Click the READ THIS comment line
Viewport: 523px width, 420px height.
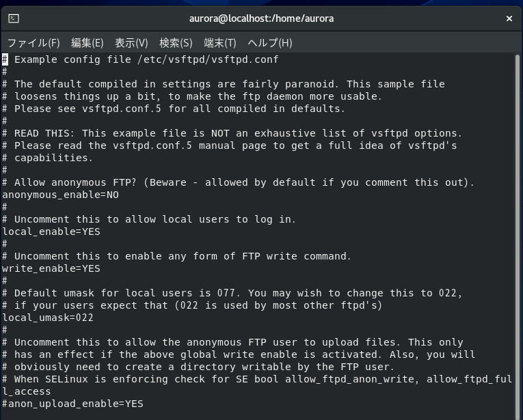[x=232, y=133]
